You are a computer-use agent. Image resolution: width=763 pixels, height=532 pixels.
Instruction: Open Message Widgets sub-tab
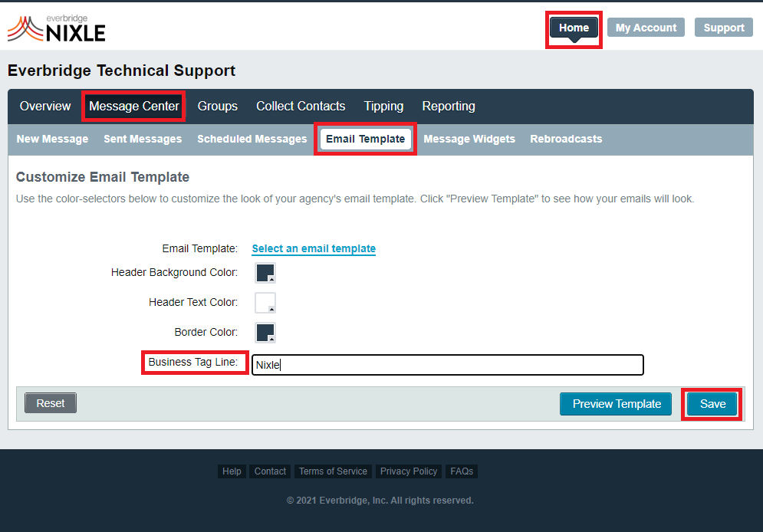[x=469, y=139]
